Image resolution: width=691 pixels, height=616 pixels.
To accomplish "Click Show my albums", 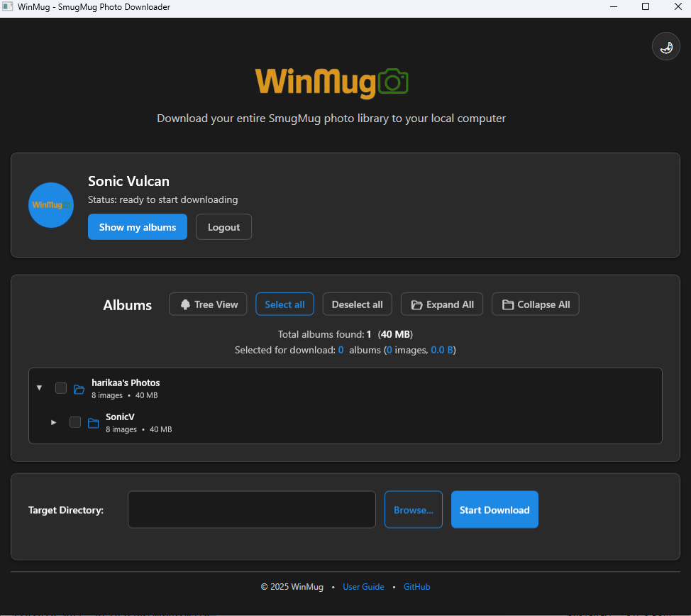I will [137, 226].
